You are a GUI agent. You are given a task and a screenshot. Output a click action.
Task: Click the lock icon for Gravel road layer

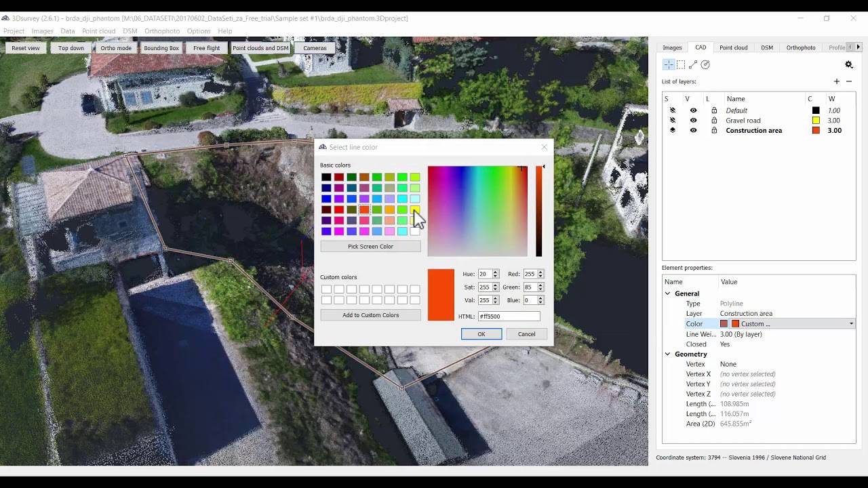coord(714,121)
